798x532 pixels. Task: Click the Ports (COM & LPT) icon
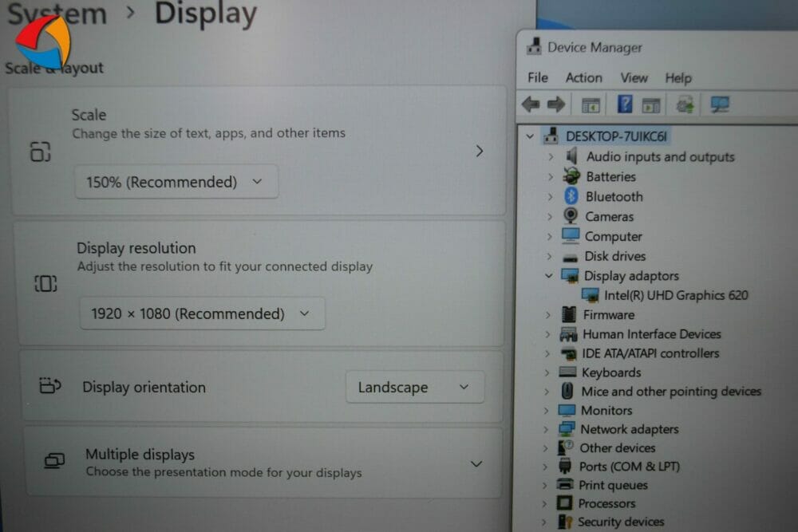coord(565,467)
